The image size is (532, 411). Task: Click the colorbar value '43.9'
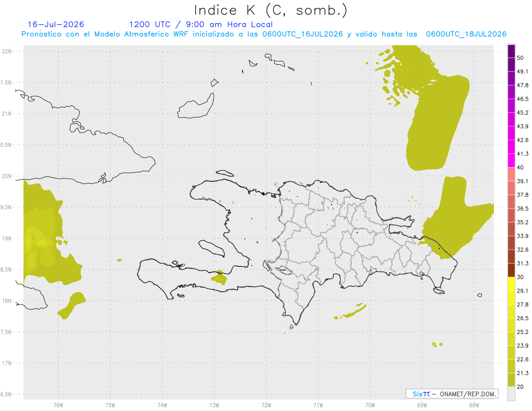click(523, 126)
